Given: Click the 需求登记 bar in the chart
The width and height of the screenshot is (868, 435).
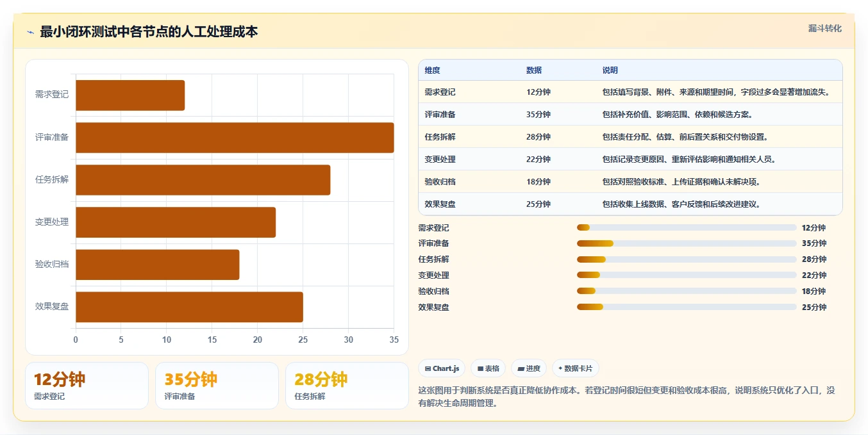Looking at the screenshot, I should 130,95.
